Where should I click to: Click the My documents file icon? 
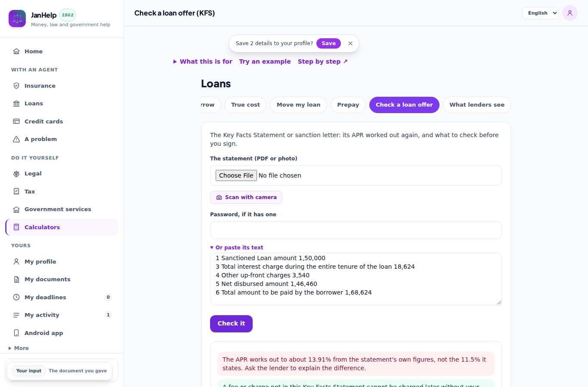pos(16,279)
